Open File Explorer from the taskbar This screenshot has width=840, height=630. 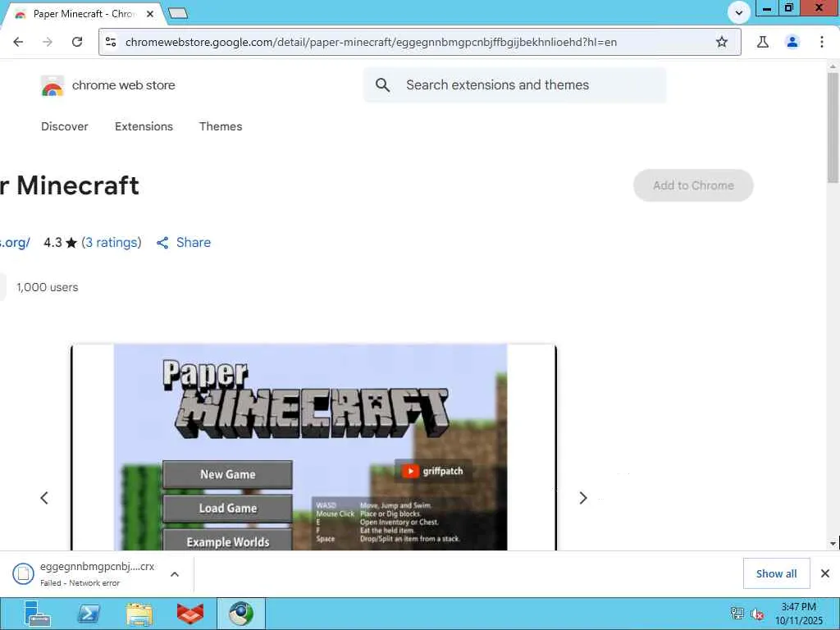[x=139, y=614]
